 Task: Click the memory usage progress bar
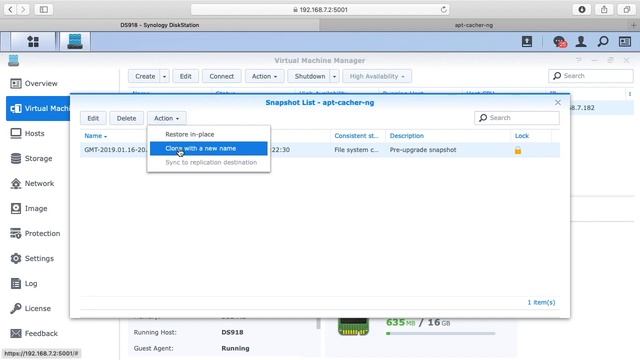(x=440, y=333)
